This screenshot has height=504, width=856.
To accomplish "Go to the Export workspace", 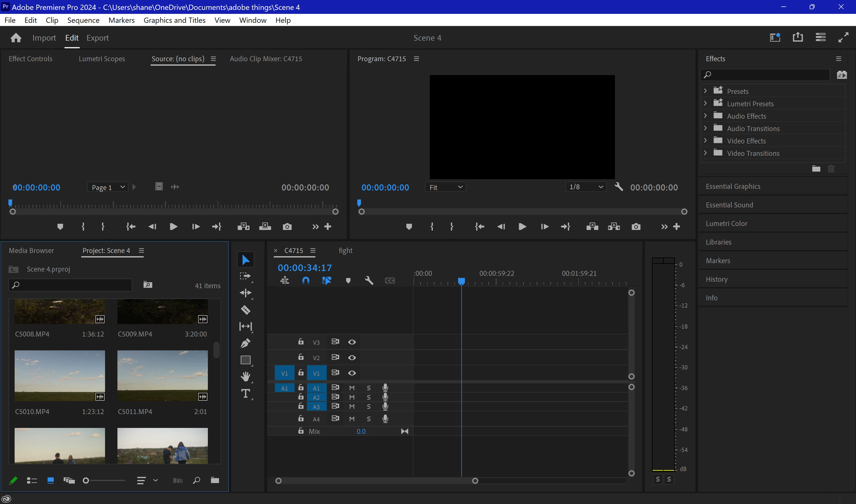I will tap(97, 38).
